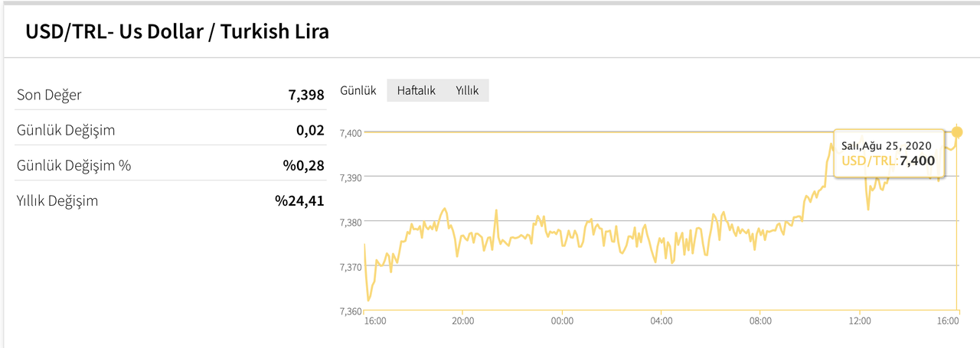
Task: Click the %24,41 yearly change value
Action: 299,201
